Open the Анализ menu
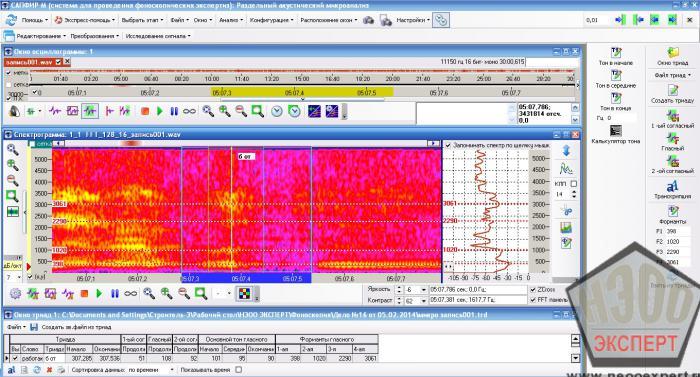The image size is (700, 377). point(231,20)
